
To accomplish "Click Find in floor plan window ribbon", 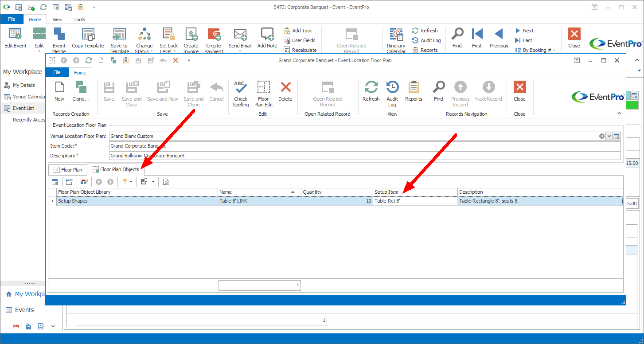I will tap(438, 91).
